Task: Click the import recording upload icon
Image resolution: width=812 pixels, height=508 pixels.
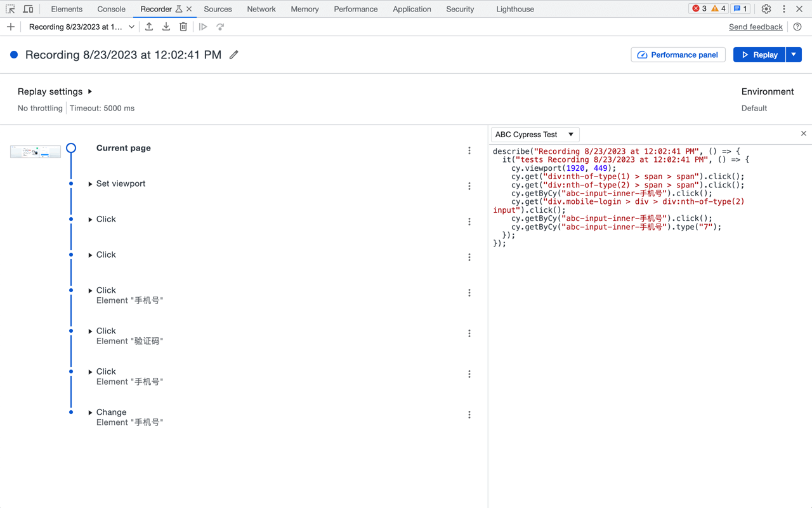Action: click(149, 27)
